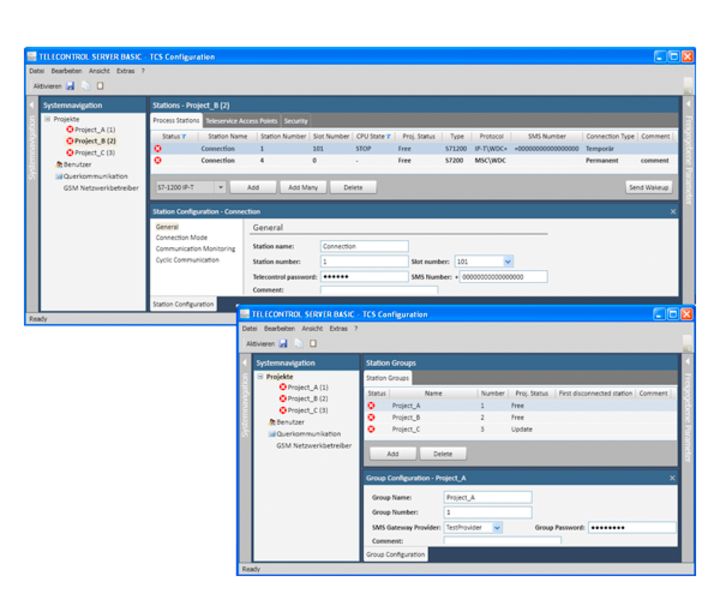Click CPU State filter column header
The height and width of the screenshot is (600, 720).
(373, 136)
